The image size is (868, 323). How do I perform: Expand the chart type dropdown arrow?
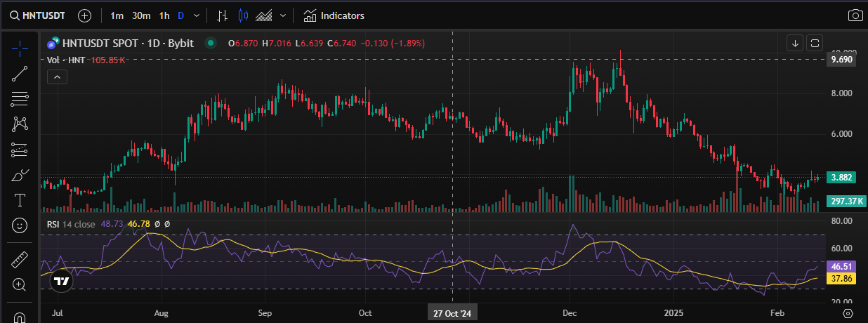tap(283, 15)
